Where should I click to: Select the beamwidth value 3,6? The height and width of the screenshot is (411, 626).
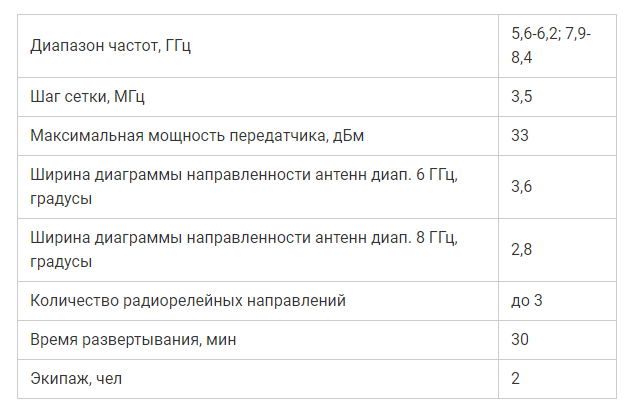[x=521, y=187]
